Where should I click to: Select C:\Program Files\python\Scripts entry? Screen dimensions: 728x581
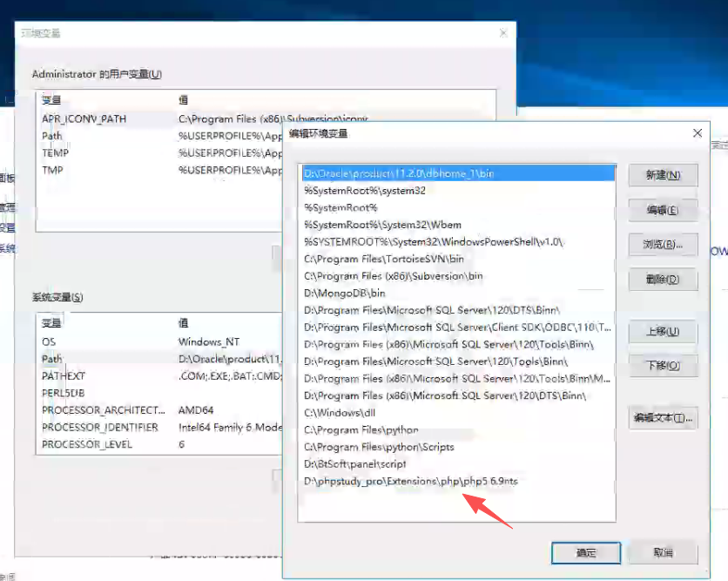click(x=379, y=447)
